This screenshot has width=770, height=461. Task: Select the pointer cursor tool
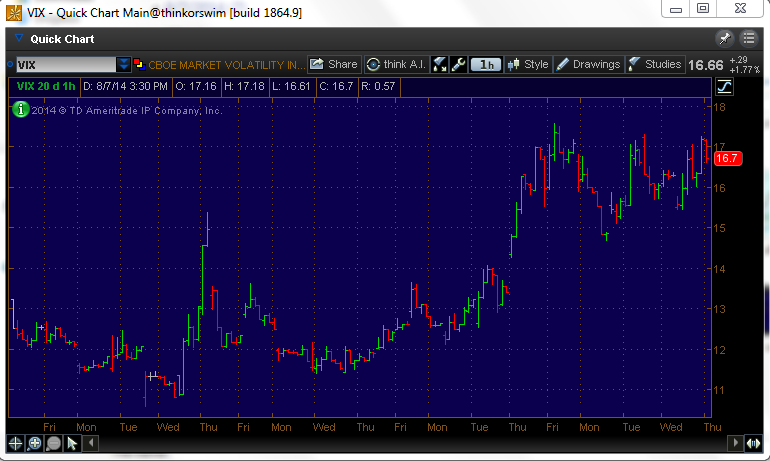click(72, 443)
